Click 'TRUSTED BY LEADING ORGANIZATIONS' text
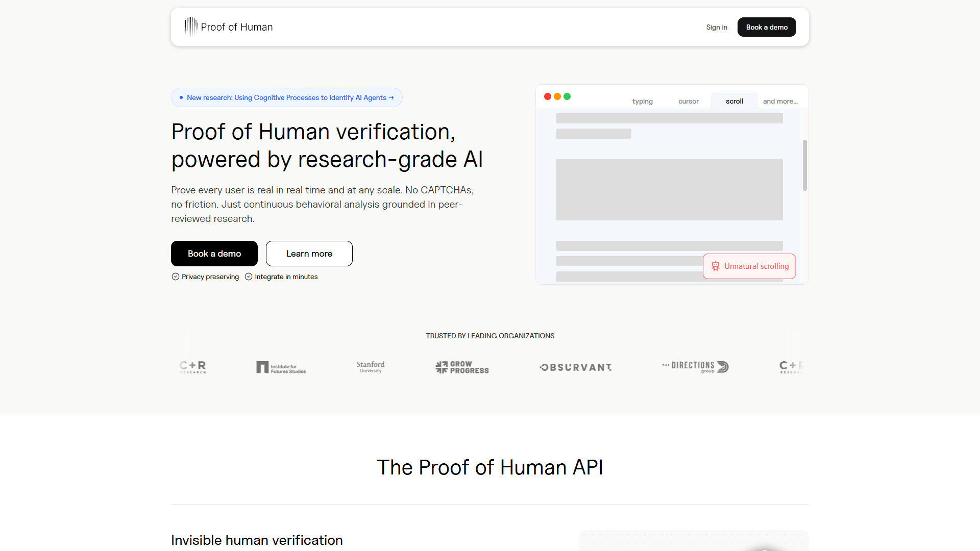Screen dimensions: 980x551 click(x=490, y=336)
